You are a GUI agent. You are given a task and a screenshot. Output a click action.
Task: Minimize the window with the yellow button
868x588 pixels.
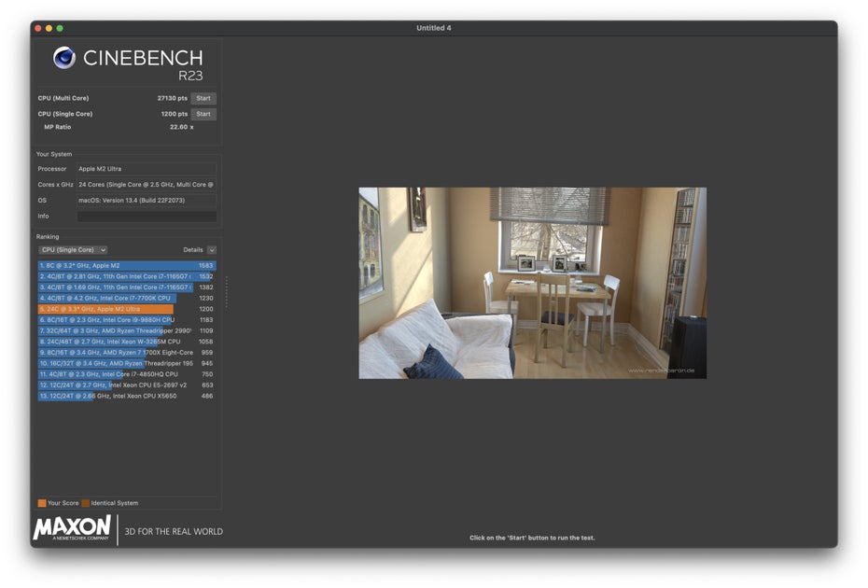(49, 28)
